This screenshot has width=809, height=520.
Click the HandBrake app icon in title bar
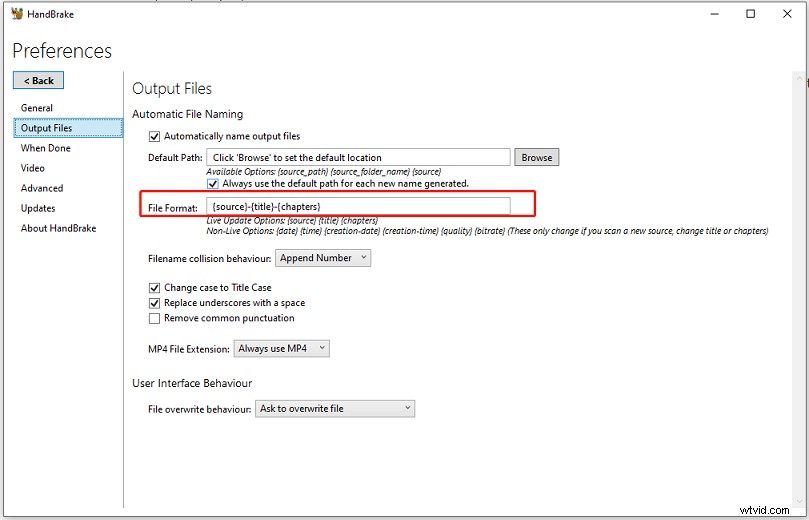point(17,14)
